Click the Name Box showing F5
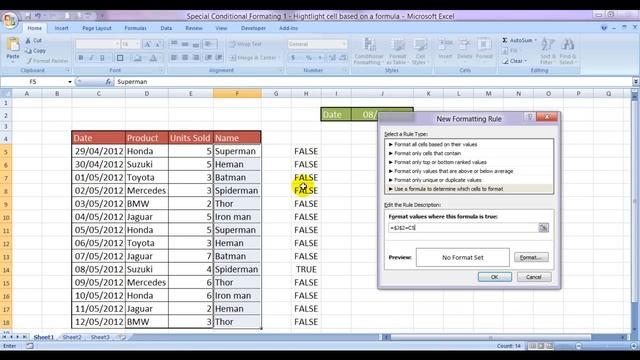The image size is (640, 360). click(33, 82)
